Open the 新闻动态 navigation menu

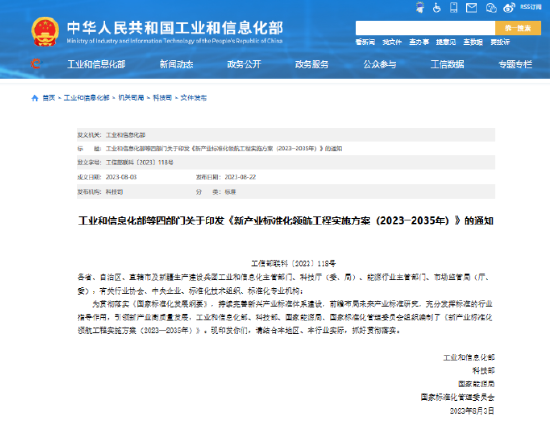point(176,64)
